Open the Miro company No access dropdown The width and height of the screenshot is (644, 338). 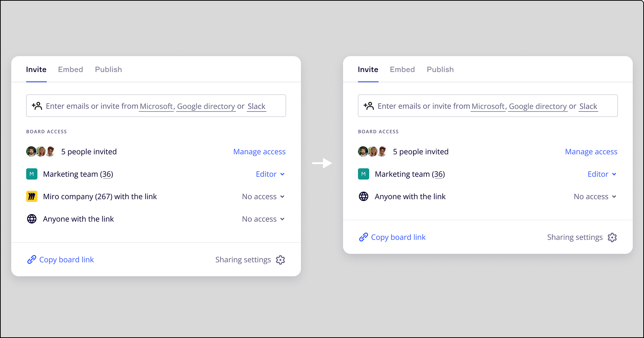tap(263, 197)
